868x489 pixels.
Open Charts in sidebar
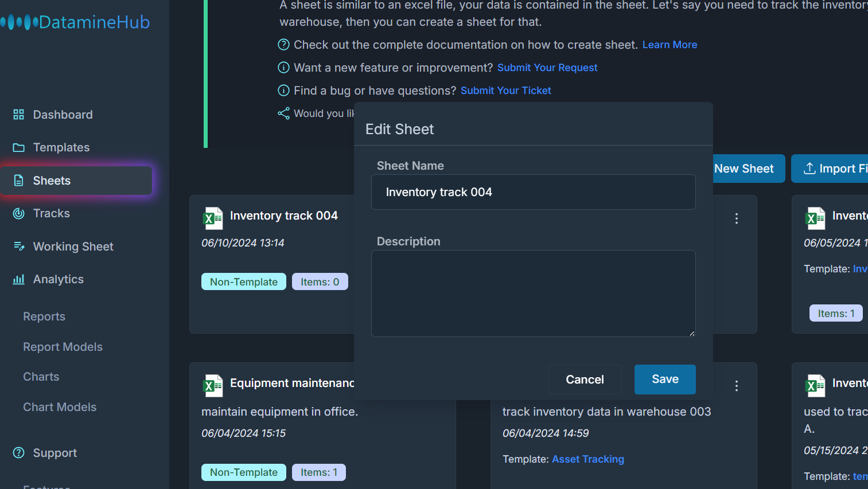[x=41, y=377]
